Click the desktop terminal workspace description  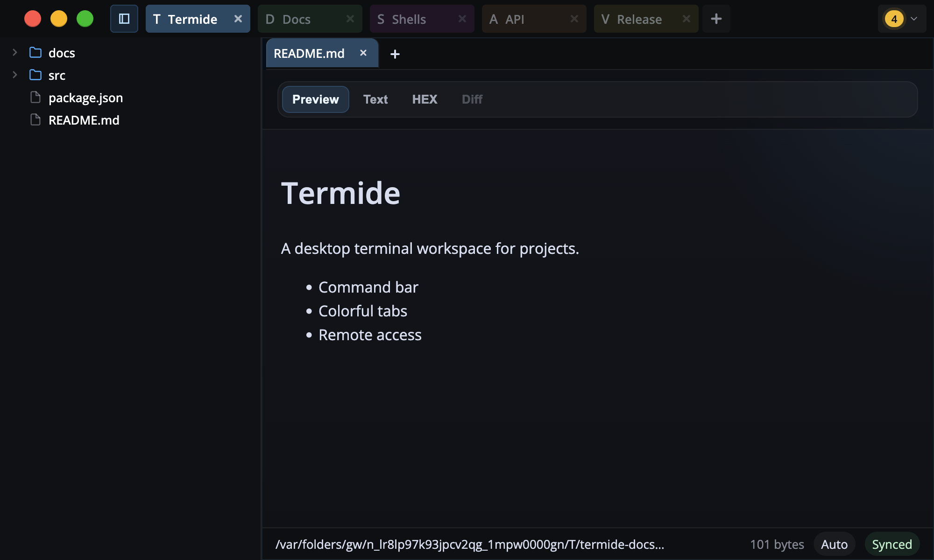pos(430,249)
